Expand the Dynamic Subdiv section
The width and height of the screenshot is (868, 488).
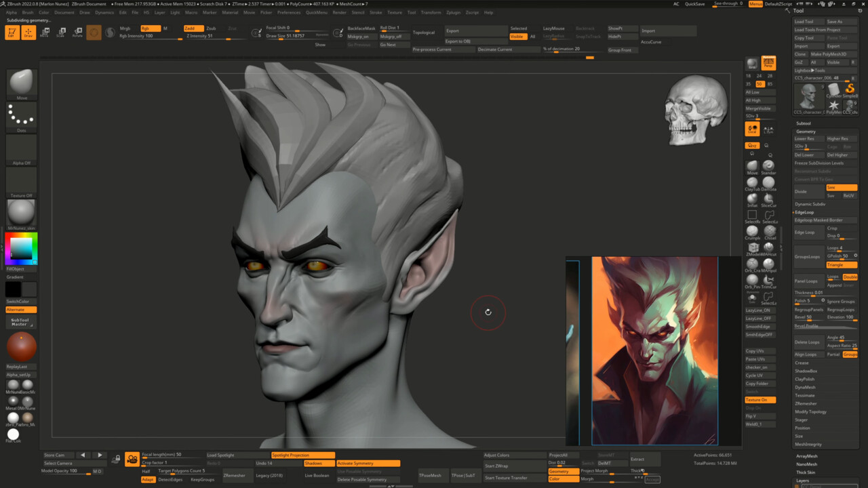coord(810,204)
